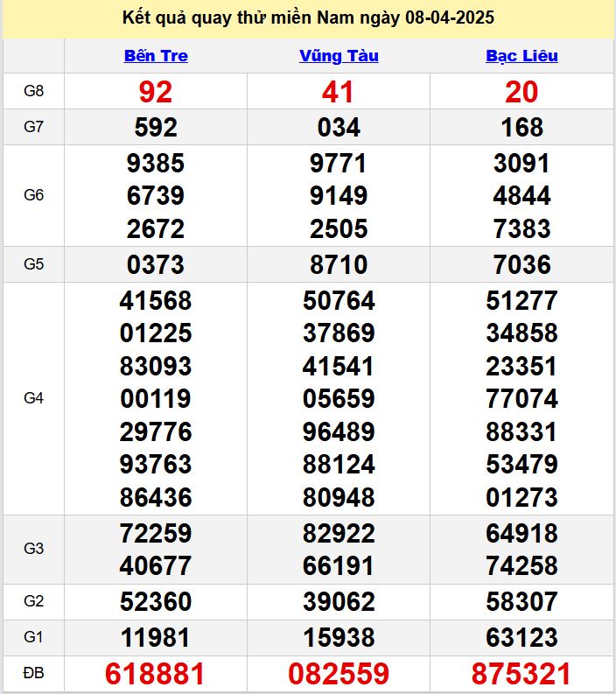
Task: Select the G7 row label
Action: click(33, 127)
